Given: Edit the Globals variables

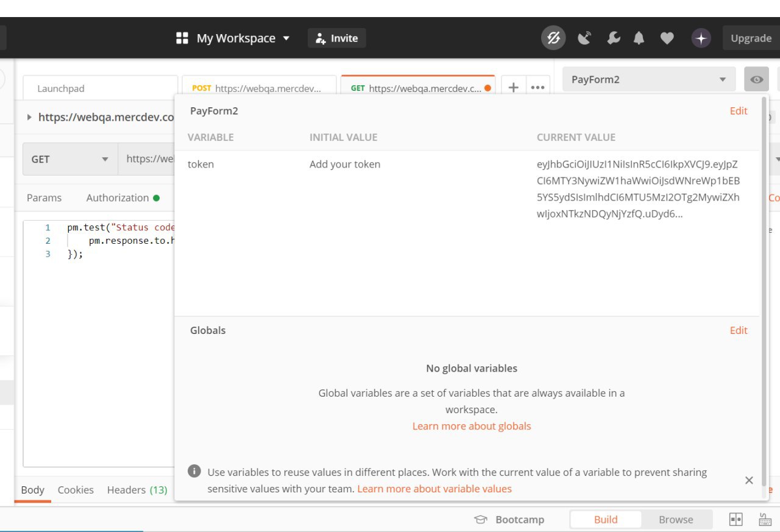Looking at the screenshot, I should (739, 330).
